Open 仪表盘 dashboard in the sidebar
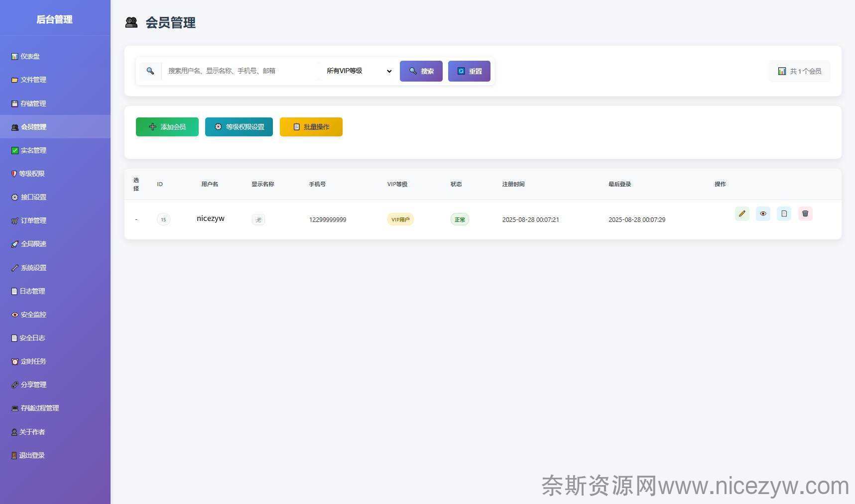The height and width of the screenshot is (504, 855). point(30,57)
